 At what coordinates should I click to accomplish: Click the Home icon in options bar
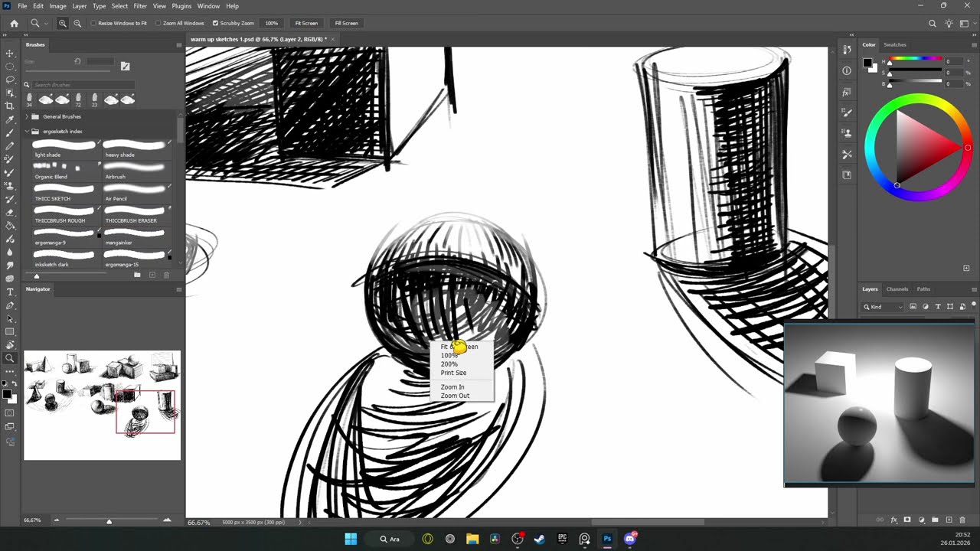tap(14, 23)
